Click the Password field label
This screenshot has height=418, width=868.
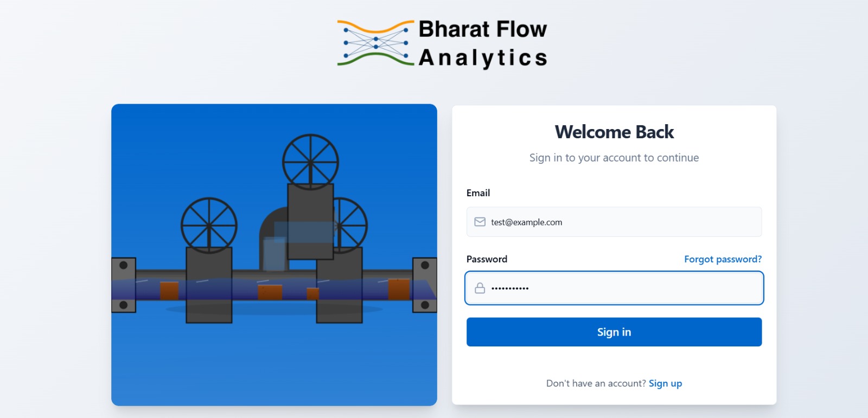point(487,259)
